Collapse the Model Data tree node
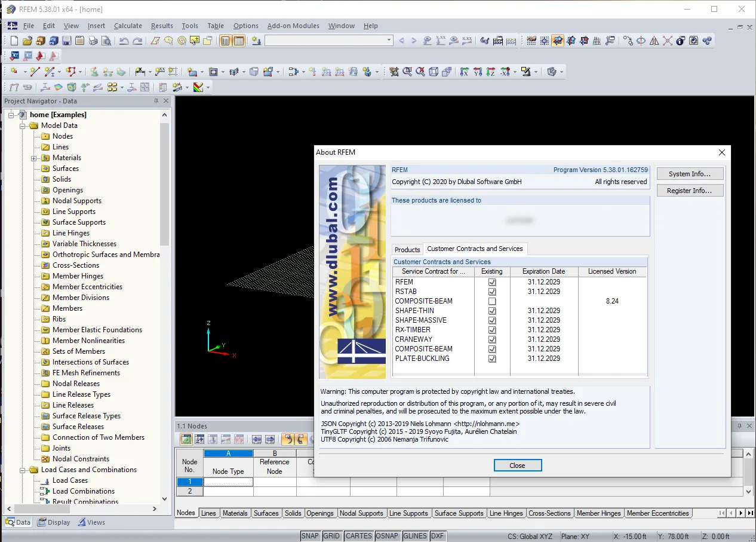756x542 pixels. click(x=23, y=125)
